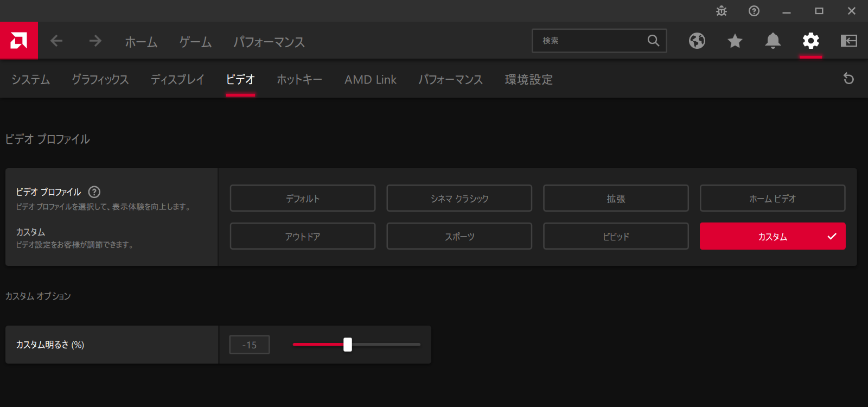Open favorites star icon
This screenshot has width=868, height=407.
[735, 41]
